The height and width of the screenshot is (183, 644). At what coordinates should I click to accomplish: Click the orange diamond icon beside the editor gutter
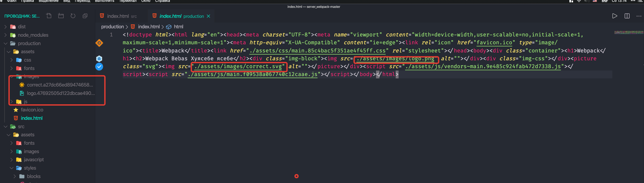[x=99, y=43]
